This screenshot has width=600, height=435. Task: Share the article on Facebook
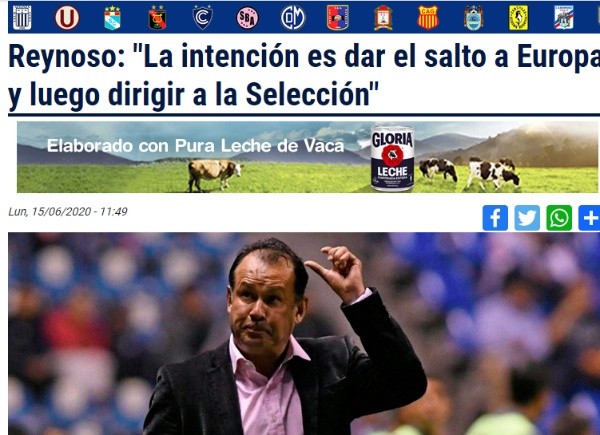coord(495,218)
